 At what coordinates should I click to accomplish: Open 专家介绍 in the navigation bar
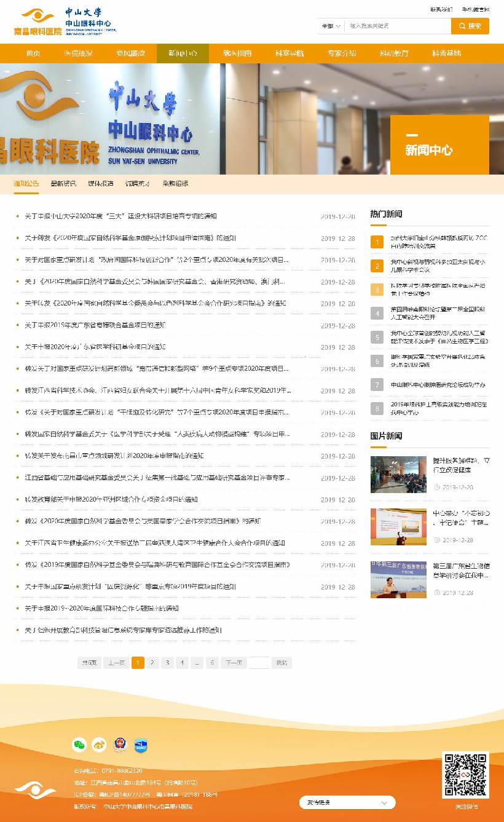click(342, 53)
